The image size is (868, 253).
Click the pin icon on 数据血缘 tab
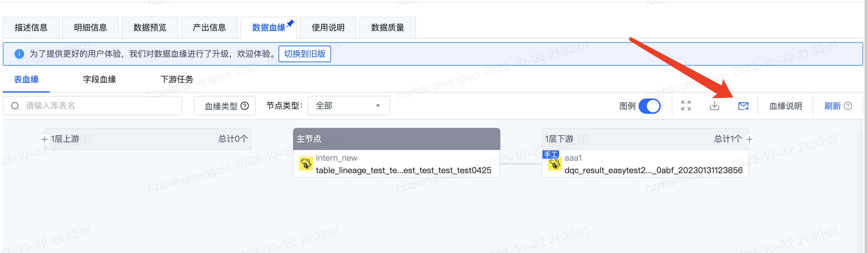click(x=290, y=24)
